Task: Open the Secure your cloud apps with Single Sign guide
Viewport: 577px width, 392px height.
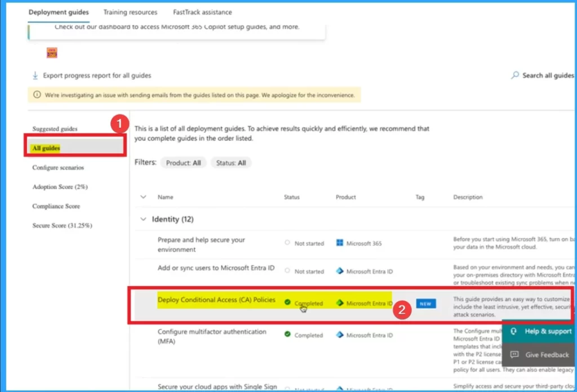Action: (217, 386)
